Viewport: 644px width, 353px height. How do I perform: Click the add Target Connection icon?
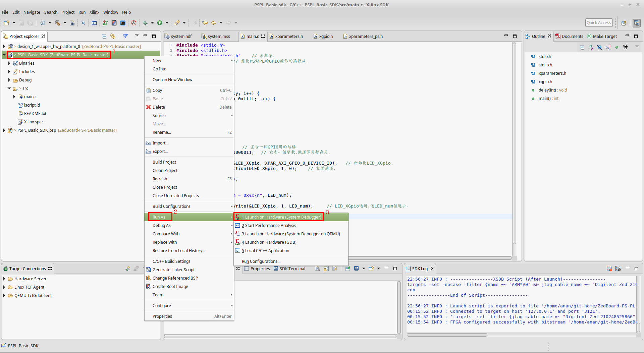click(x=127, y=269)
